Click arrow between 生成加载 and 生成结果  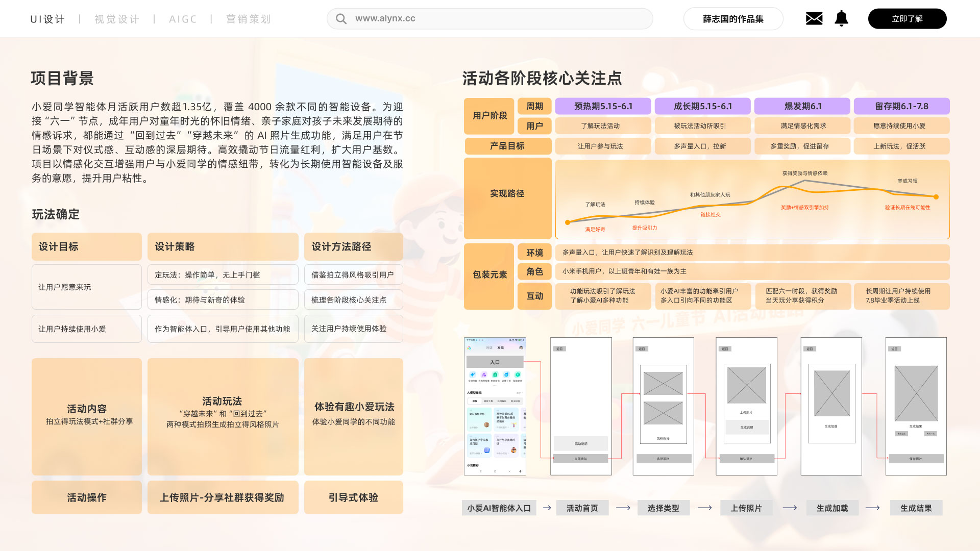point(872,508)
